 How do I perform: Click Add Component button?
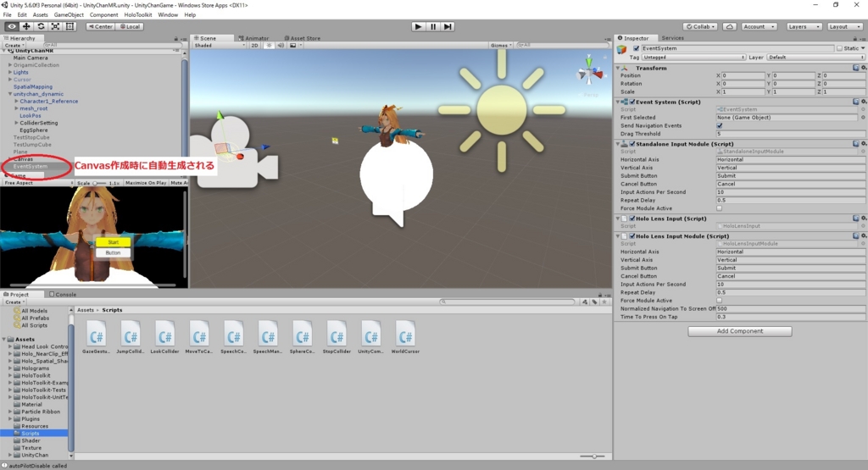[x=739, y=331]
